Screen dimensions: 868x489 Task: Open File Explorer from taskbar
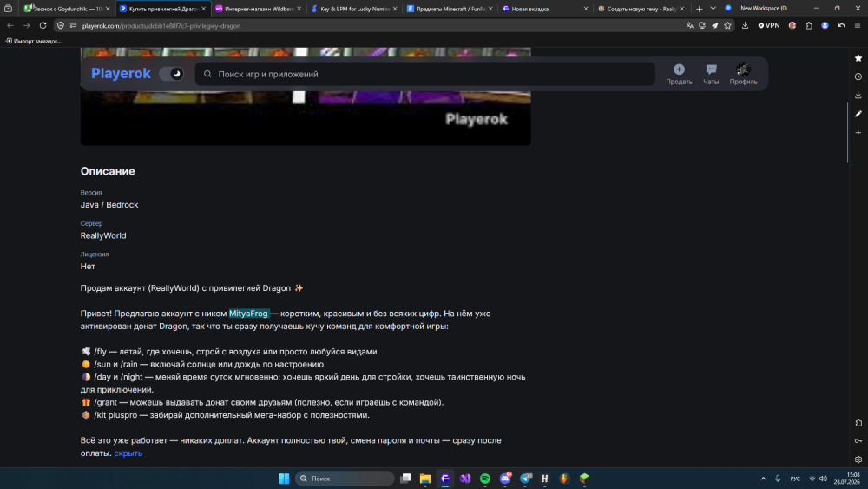click(425, 479)
